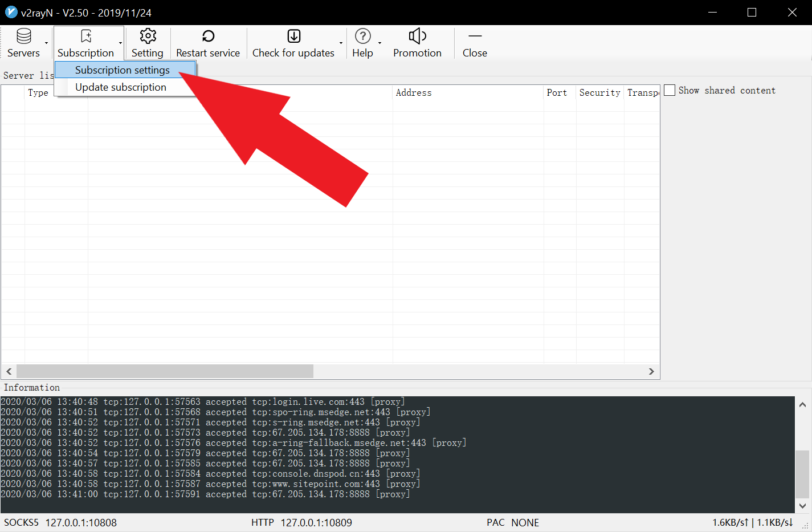
Task: Open Setting via gear icon
Action: (x=148, y=36)
